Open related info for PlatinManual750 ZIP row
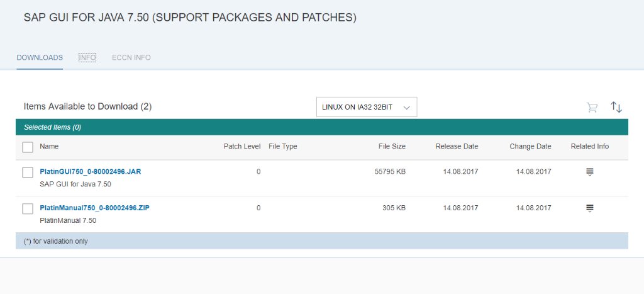This screenshot has width=644, height=294. pyautogui.click(x=590, y=208)
